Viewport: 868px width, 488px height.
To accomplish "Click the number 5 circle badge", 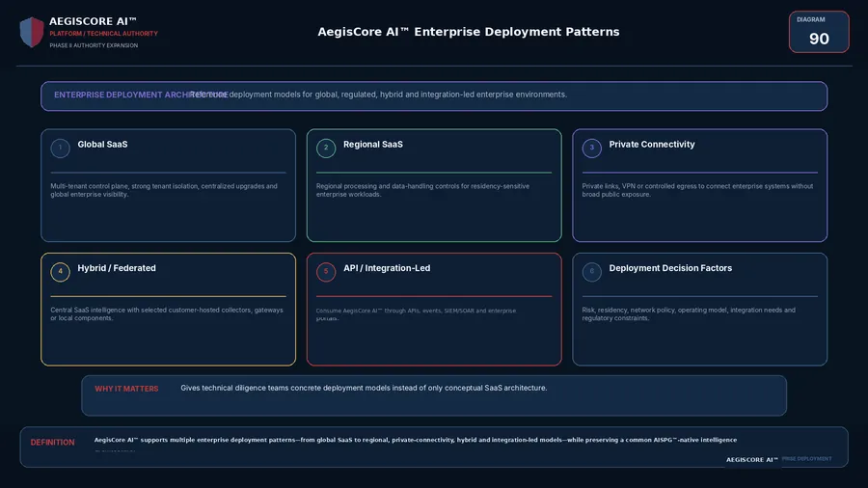I will (326, 272).
